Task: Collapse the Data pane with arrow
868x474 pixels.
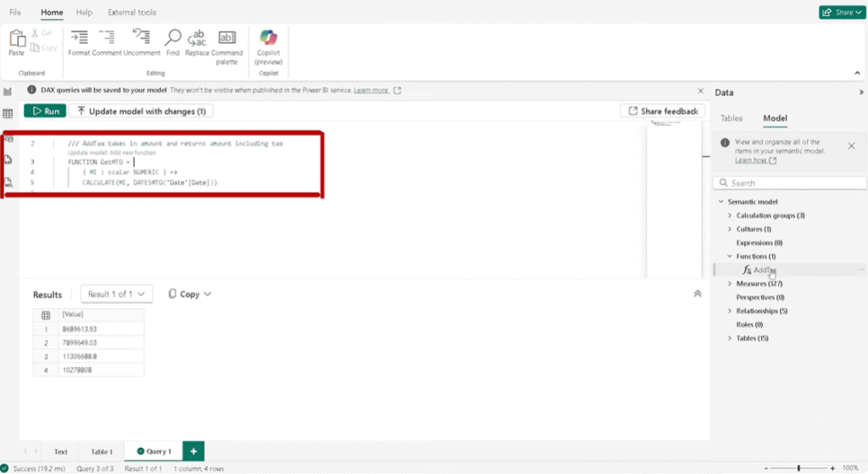Action: [861, 92]
